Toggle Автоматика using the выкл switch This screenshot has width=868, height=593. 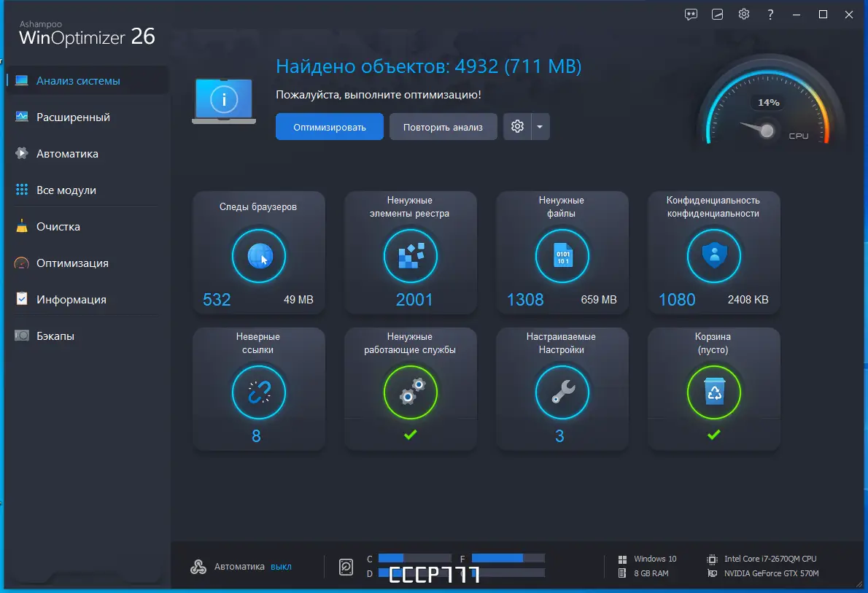pos(282,566)
